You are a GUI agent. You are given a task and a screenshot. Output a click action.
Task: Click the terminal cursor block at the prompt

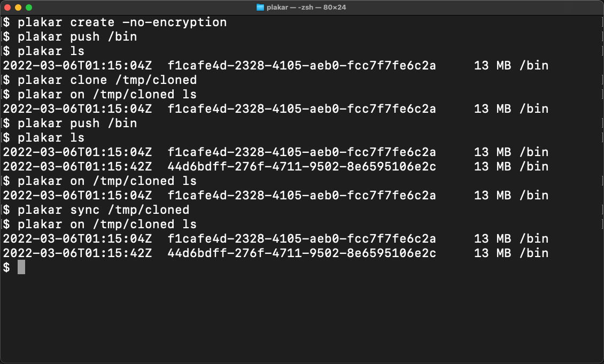[x=21, y=267]
